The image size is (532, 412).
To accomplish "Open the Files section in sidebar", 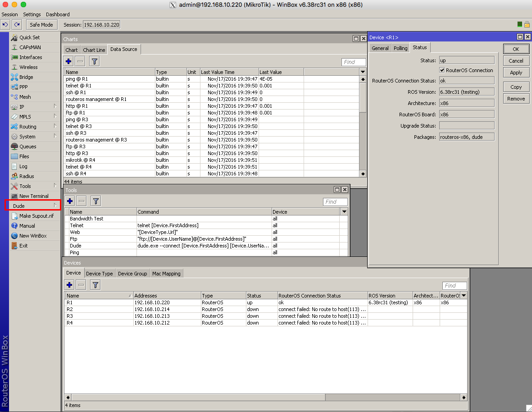I will click(24, 156).
